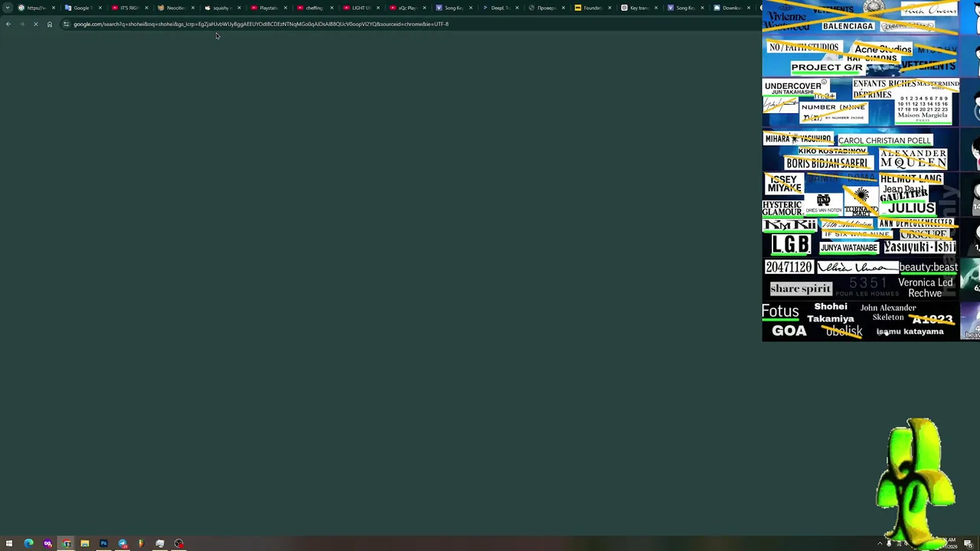Close the DeepL tab

click(517, 8)
